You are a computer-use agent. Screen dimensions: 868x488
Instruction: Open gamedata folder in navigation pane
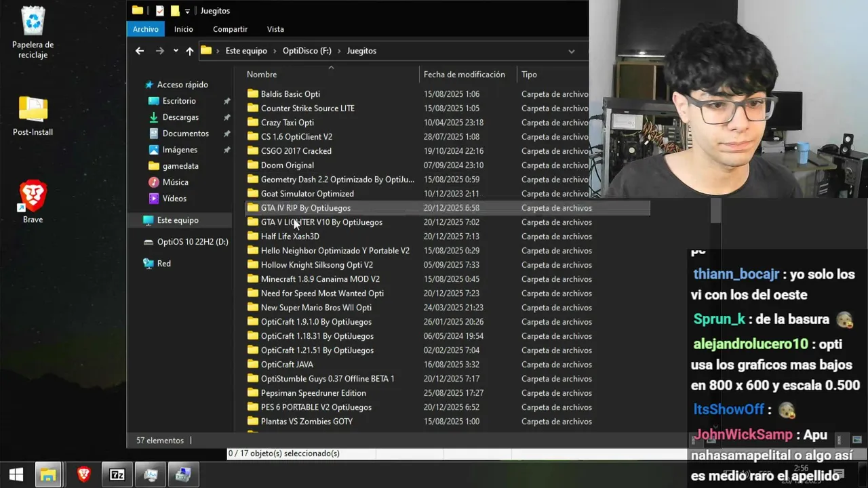click(x=180, y=166)
